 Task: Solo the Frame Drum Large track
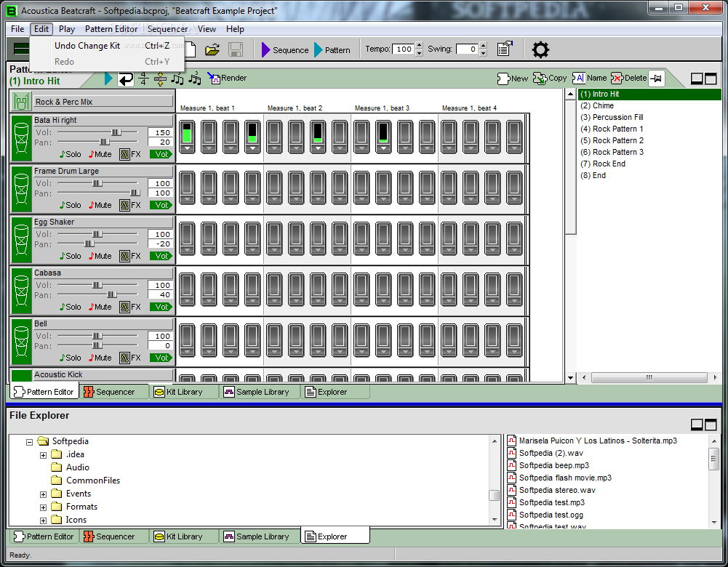click(70, 205)
